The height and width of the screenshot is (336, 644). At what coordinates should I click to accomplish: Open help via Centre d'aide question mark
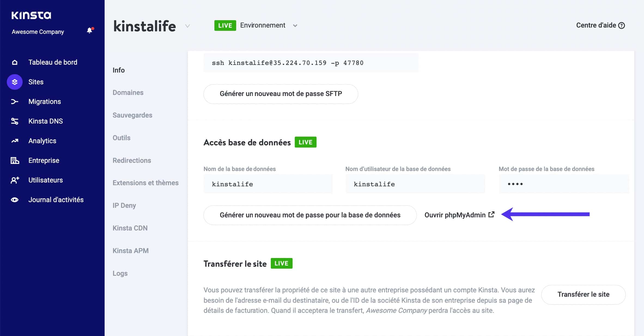tap(622, 25)
